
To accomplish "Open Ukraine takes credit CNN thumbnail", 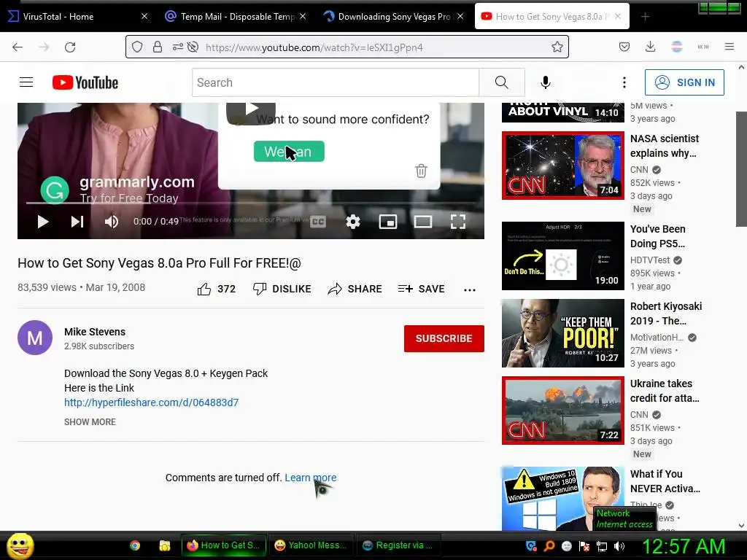I will (x=562, y=411).
